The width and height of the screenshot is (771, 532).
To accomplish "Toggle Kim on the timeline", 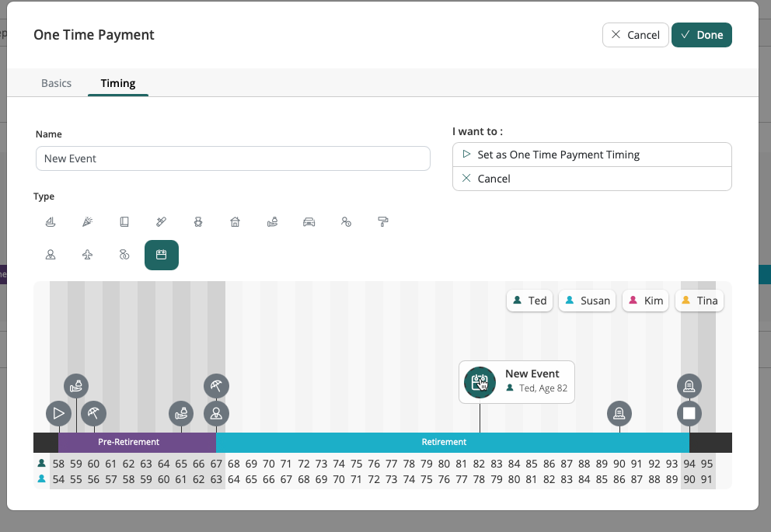I will [645, 301].
